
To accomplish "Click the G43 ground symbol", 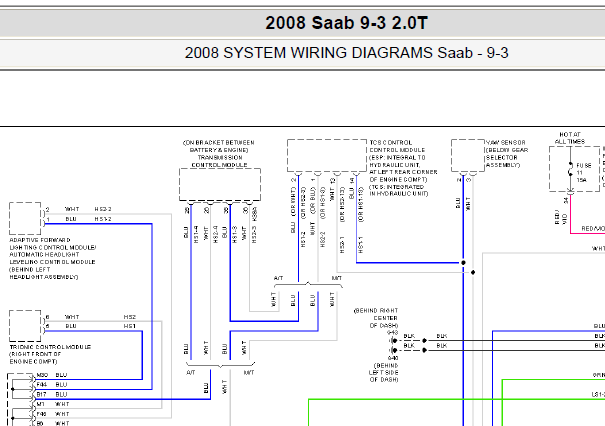I will click(x=393, y=340).
